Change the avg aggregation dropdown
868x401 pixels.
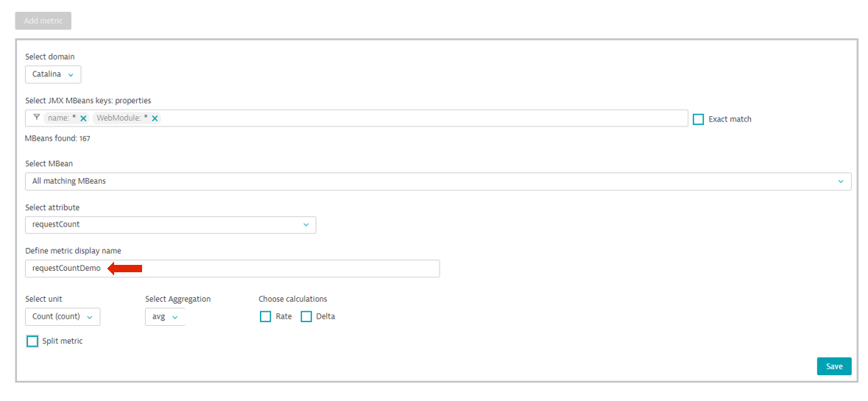(x=165, y=317)
